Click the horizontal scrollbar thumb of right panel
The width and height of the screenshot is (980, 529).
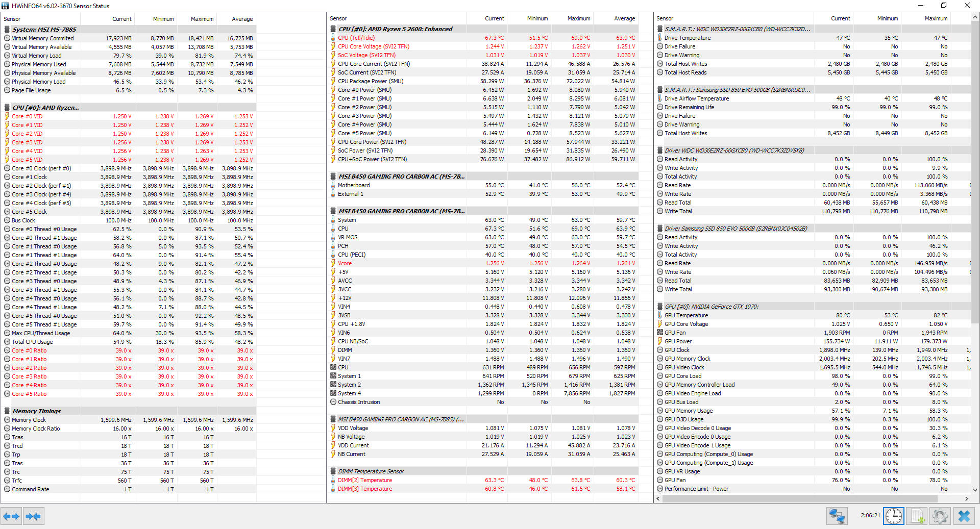800,498
